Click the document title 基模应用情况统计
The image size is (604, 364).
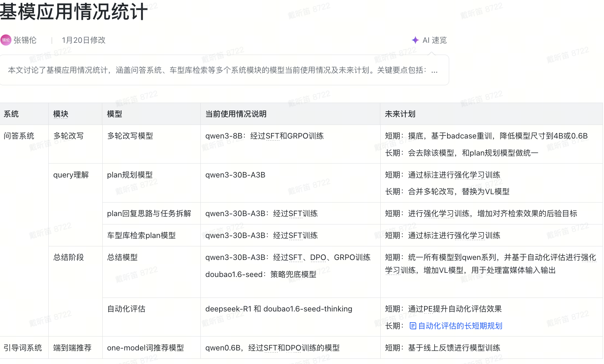(x=74, y=11)
